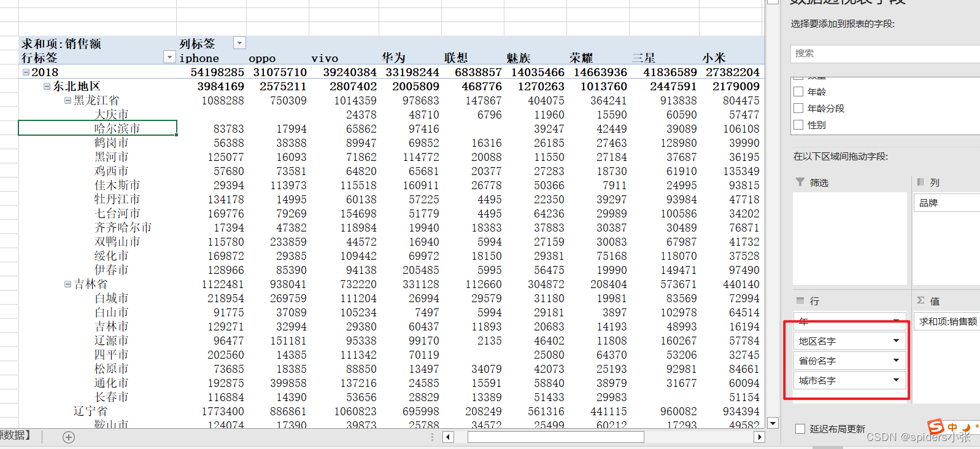
Task: Collapse the 东北地区 region group
Action: [x=47, y=86]
